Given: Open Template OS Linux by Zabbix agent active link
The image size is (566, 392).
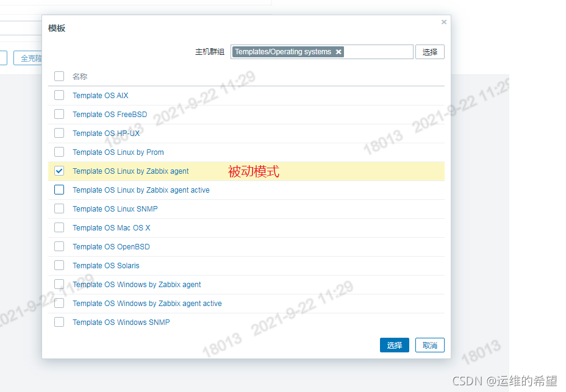Looking at the screenshot, I should (x=141, y=190).
